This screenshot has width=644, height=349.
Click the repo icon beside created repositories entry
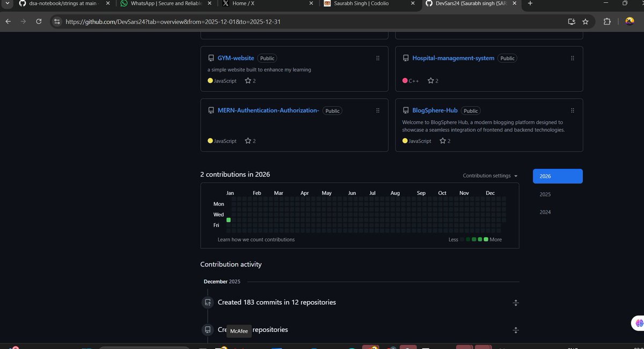[x=208, y=330]
